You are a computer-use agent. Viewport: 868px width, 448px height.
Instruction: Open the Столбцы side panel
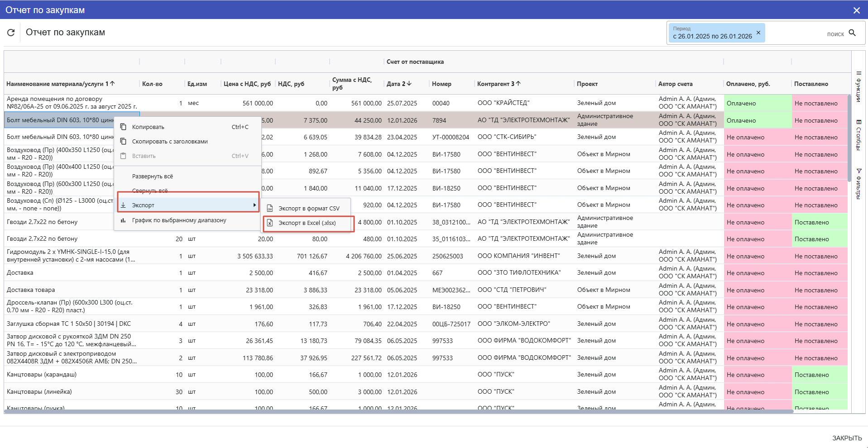pyautogui.click(x=858, y=135)
